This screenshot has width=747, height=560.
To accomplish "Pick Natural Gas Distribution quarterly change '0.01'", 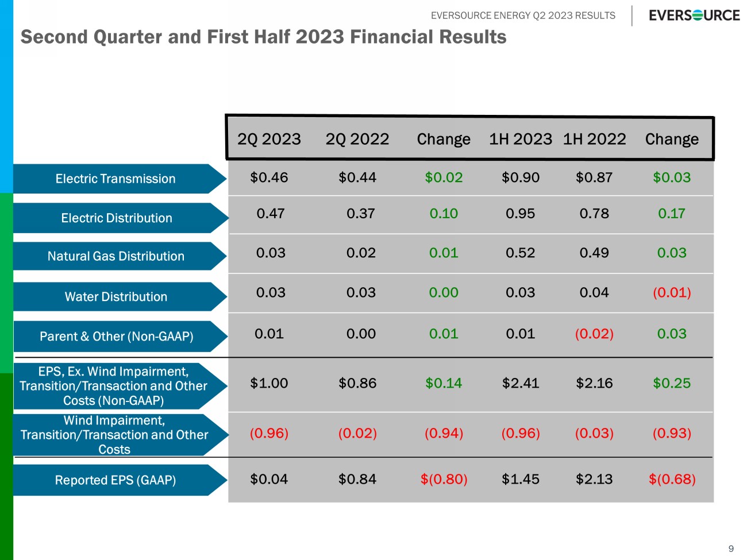I will coord(444,253).
